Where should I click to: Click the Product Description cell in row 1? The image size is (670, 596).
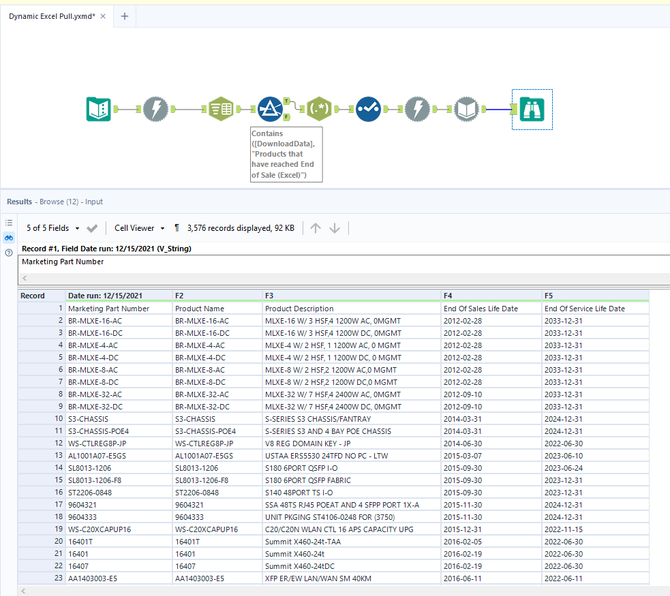[x=351, y=308]
